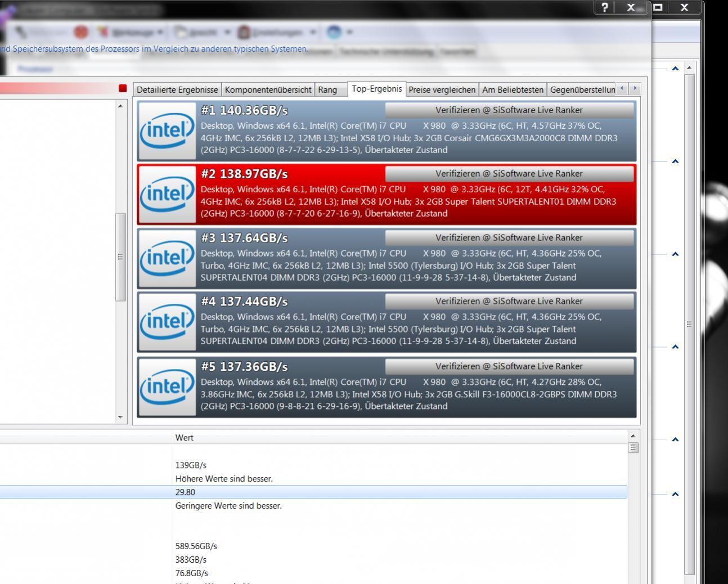Click Verifizieren for the #3 137.64GB/s result
Viewport: 728px width, 584px height.
[509, 238]
